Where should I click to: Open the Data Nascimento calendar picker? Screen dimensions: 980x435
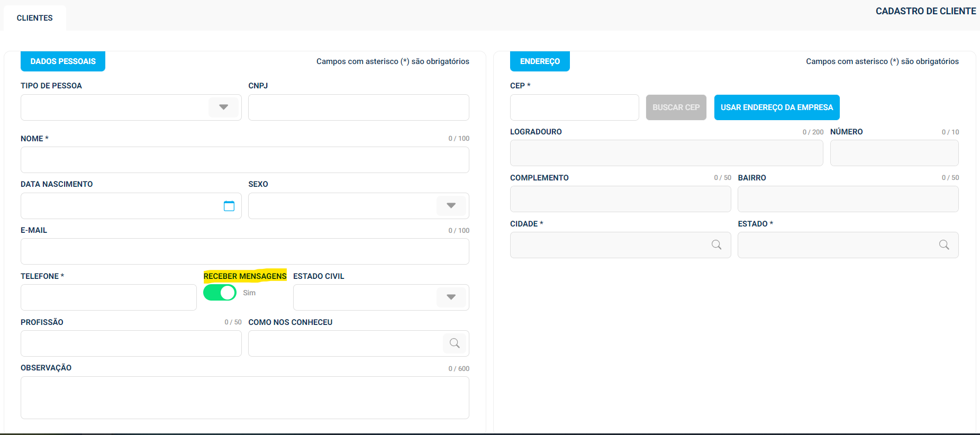[x=229, y=206]
